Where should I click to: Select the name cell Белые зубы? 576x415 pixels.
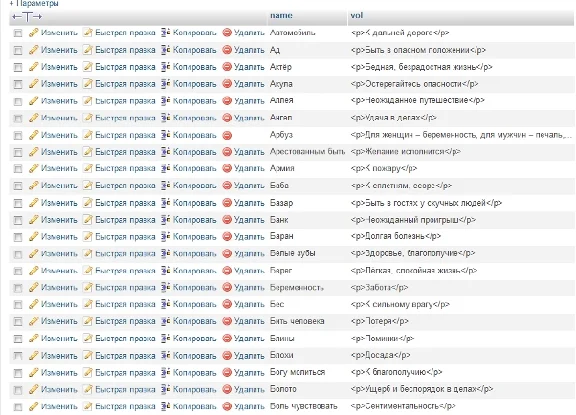click(293, 253)
